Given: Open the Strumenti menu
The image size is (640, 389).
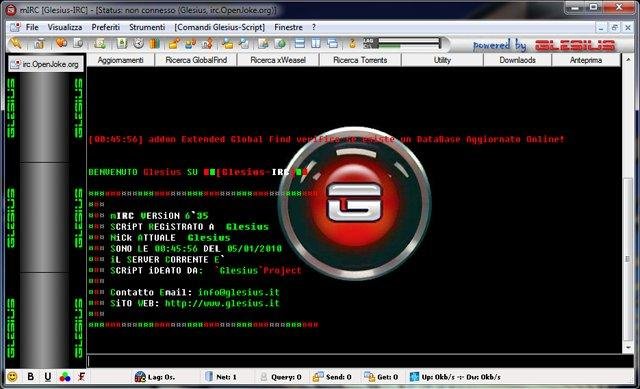Looking at the screenshot, I should [147, 27].
